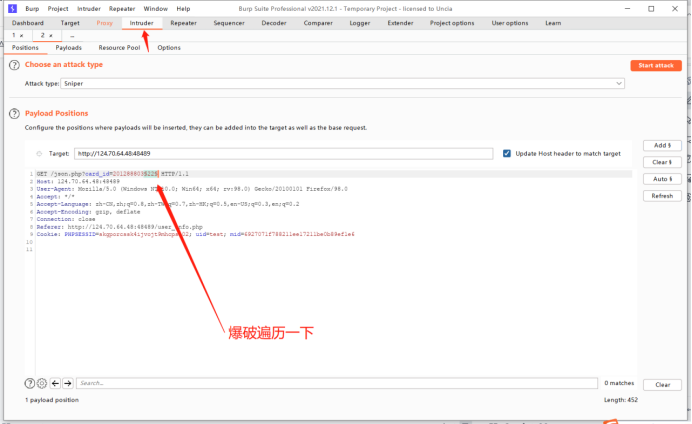Screen dimensions: 692x424
Task: Close Intruder attack tab 2
Action: (51, 36)
